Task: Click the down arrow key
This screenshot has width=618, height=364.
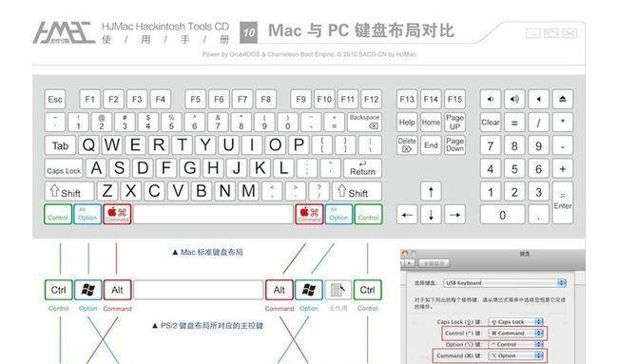Action: pos(431,215)
